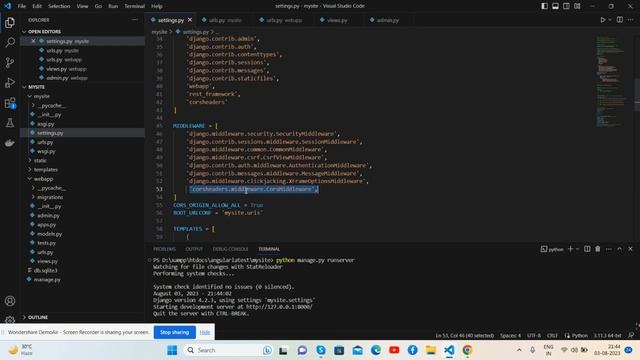Open the Docker view in activity bar
Screen dimensions: 640x360
[10, 142]
